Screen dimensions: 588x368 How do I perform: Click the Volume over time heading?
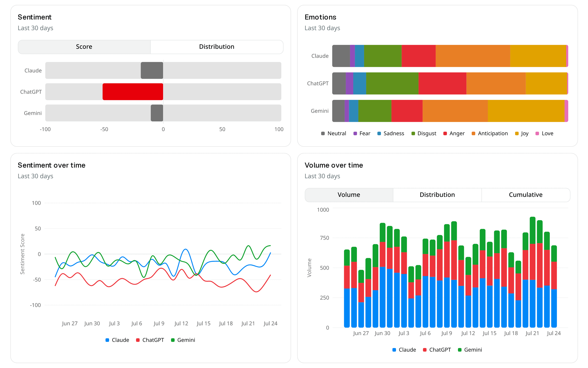tap(334, 165)
